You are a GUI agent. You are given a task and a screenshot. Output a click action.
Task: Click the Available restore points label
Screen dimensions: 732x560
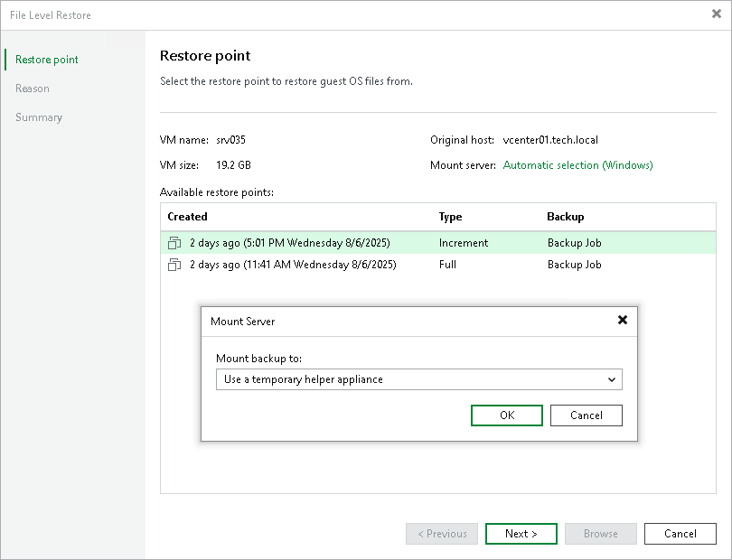217,192
